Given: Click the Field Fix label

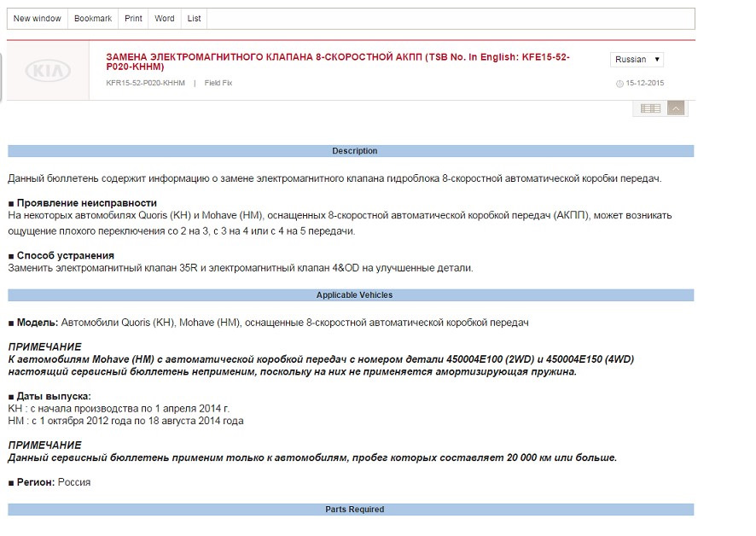Looking at the screenshot, I should tap(218, 83).
